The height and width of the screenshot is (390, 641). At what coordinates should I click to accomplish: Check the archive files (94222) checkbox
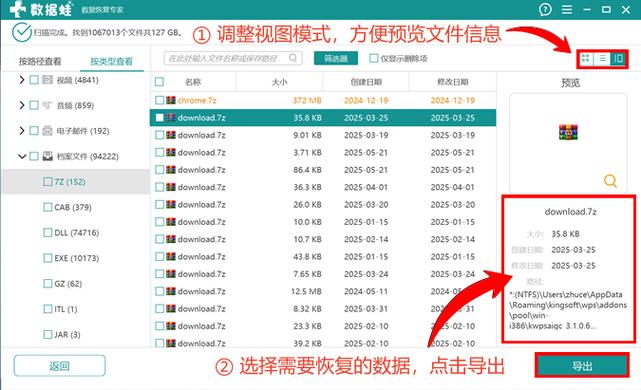tap(34, 156)
